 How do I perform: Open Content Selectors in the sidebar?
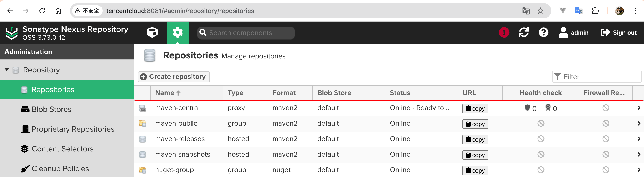coord(67,149)
